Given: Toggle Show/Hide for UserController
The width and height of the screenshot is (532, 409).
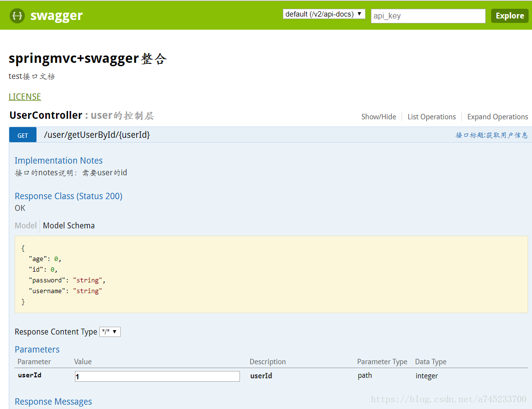Looking at the screenshot, I should [378, 117].
